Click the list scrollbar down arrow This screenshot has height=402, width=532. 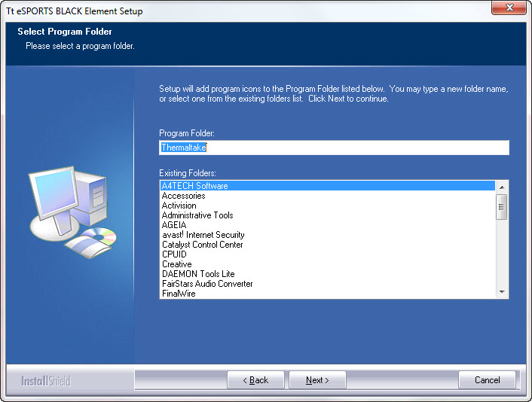pyautogui.click(x=502, y=292)
